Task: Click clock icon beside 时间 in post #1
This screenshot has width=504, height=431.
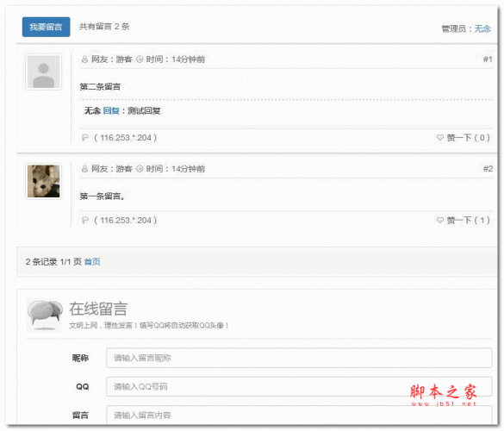Action: [140, 59]
